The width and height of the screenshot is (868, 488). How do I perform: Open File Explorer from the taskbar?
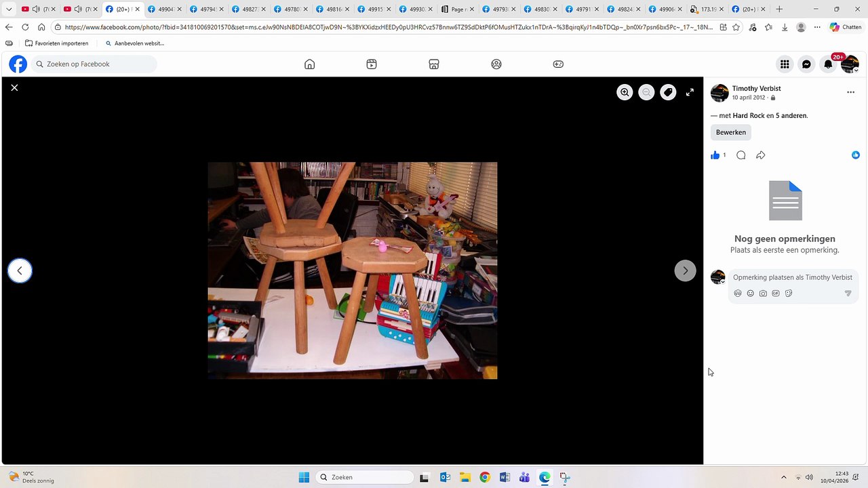click(x=465, y=477)
